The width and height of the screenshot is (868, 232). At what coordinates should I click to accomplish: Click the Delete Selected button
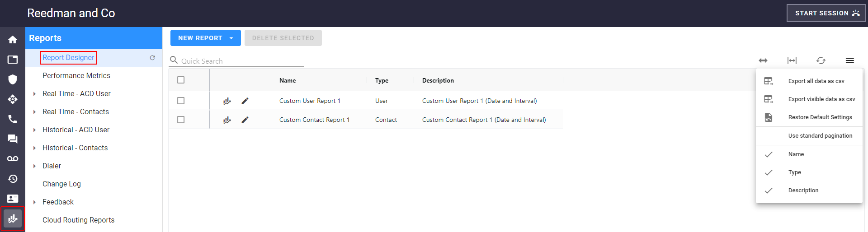tap(283, 38)
